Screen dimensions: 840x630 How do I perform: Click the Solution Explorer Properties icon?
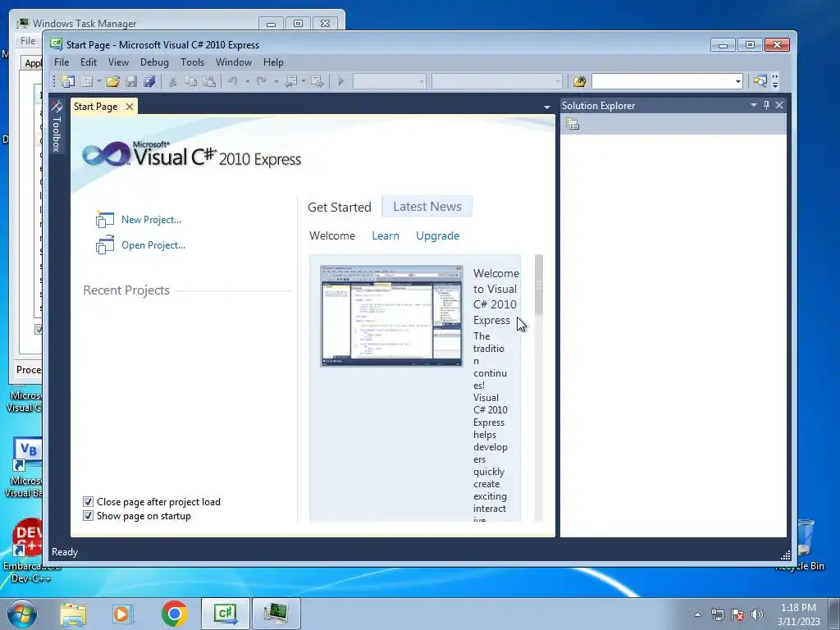click(x=573, y=125)
